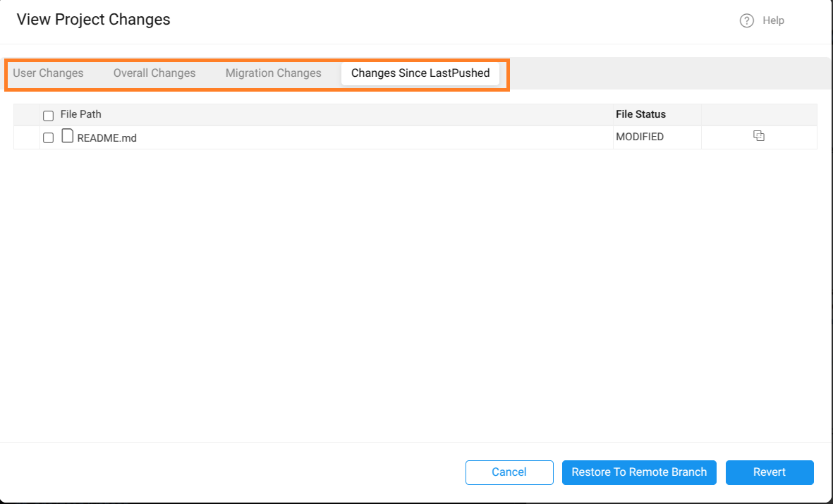Click the Revert button
The image size is (833, 504).
click(x=770, y=472)
